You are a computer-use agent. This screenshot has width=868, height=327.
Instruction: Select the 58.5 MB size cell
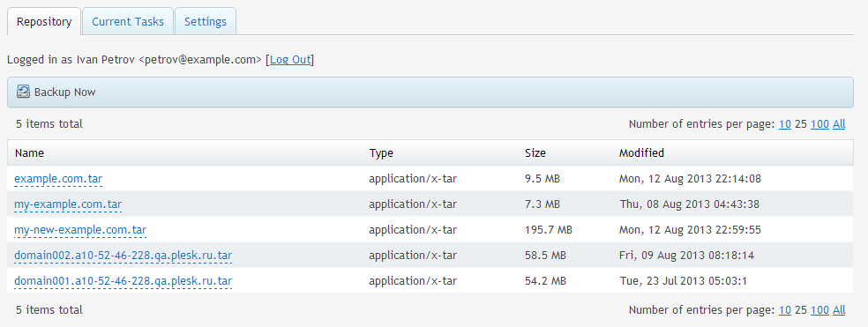[545, 256]
